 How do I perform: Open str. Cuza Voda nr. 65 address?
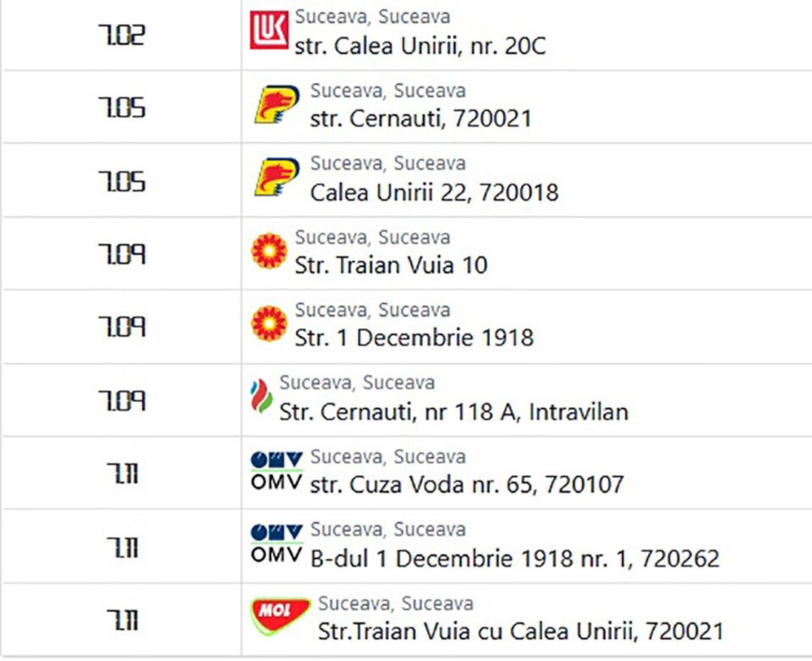[x=467, y=485]
